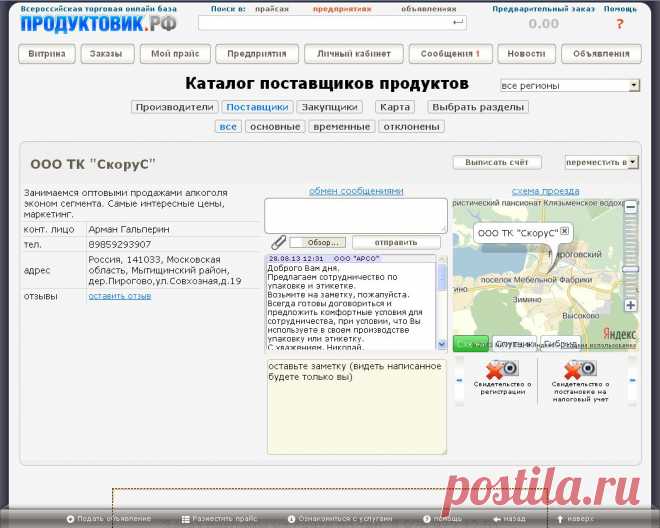Open the Предприятия tab
Screen dimensions: 660x528
(257, 54)
